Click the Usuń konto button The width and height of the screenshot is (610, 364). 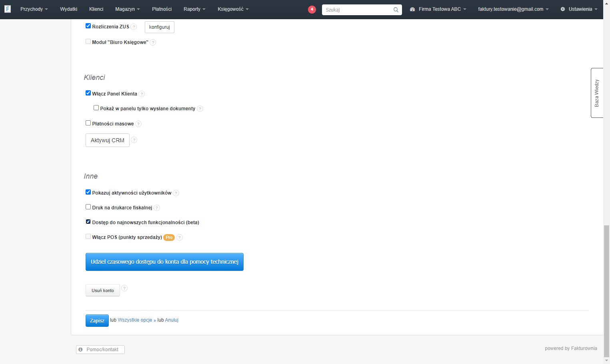coord(103,290)
